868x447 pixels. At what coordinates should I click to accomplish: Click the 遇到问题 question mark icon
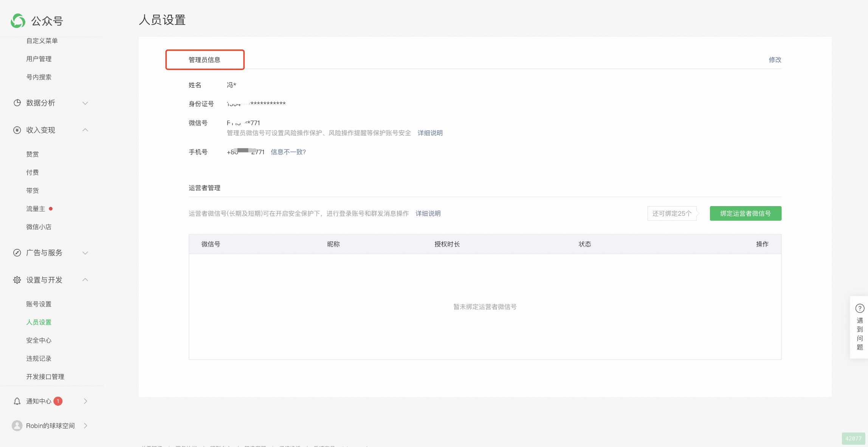click(x=860, y=308)
